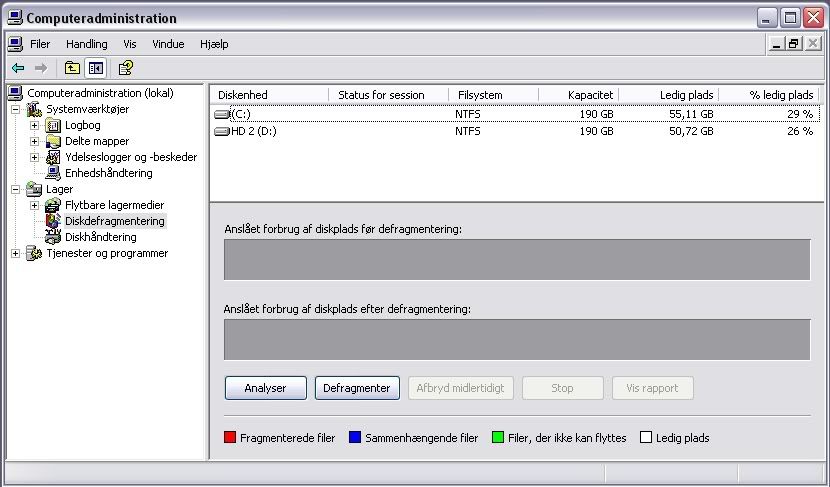Open the Vis menu
Viewport: 830px width, 487px height.
[130, 44]
